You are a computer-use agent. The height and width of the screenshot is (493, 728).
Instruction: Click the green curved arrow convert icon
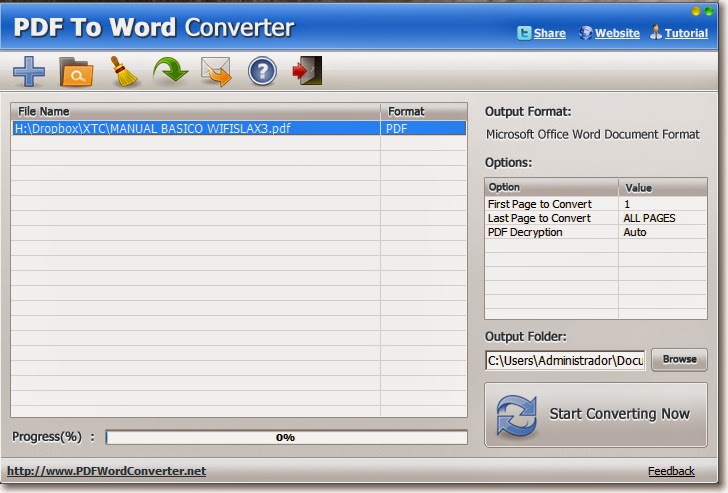coord(170,71)
